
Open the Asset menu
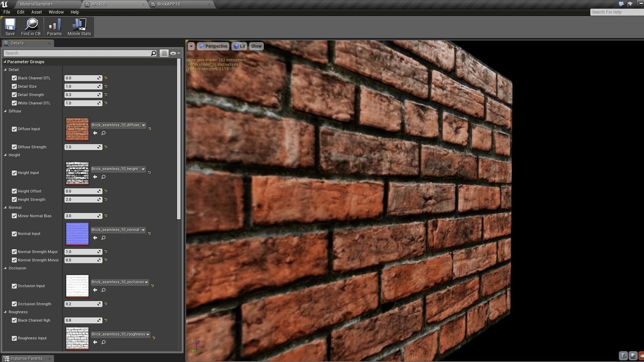[x=37, y=12]
